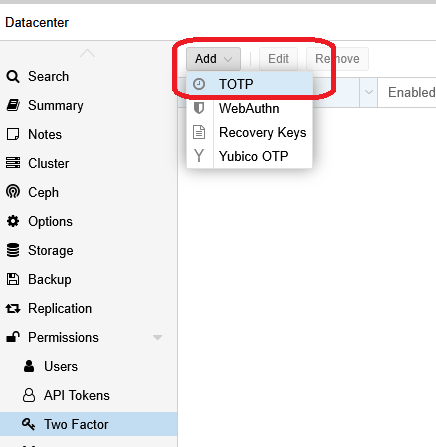Viewport: 436px width, 447px height.
Task: Choose WebAuthn from the Add menu
Action: pos(249,108)
